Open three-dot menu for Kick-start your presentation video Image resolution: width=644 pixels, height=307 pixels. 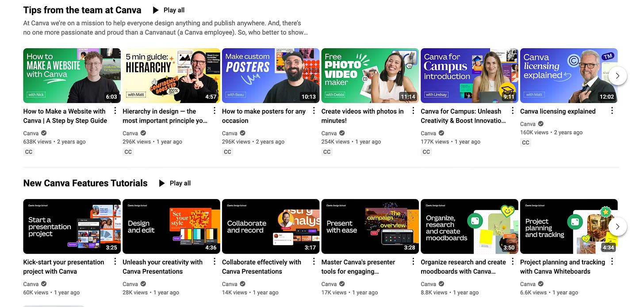115,261
